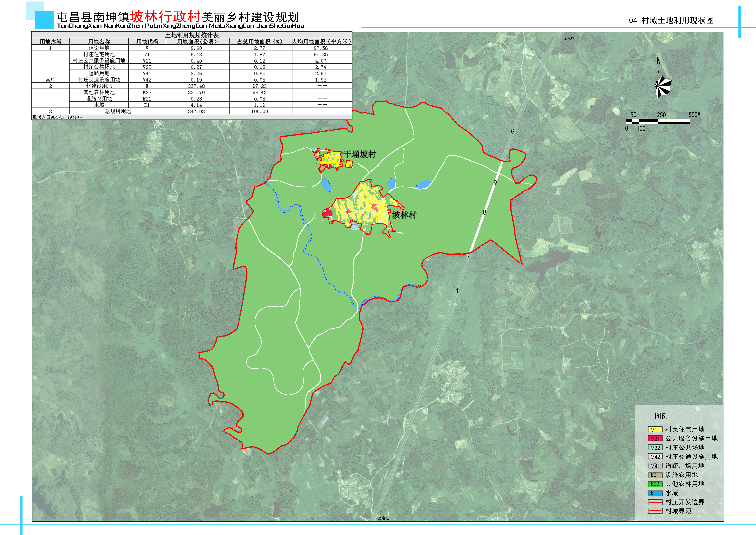Click the G label beside the highway
This screenshot has width=756, height=535.
513,131
